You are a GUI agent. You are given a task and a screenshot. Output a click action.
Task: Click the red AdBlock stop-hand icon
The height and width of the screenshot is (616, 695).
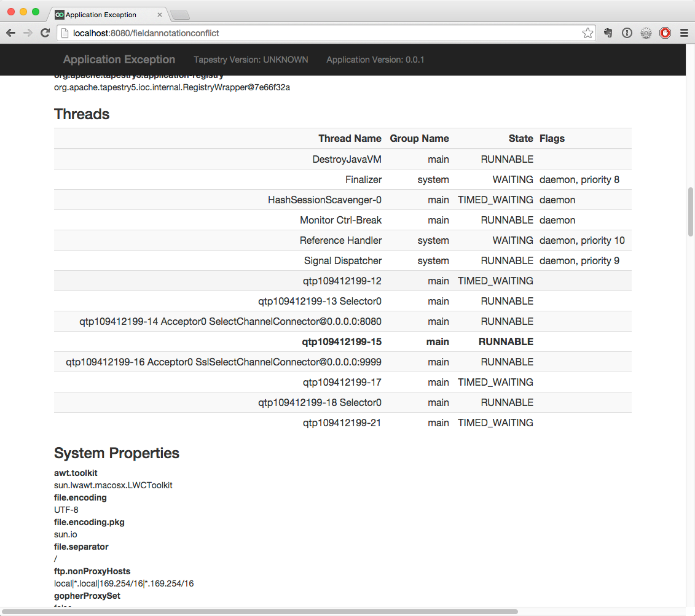point(665,33)
